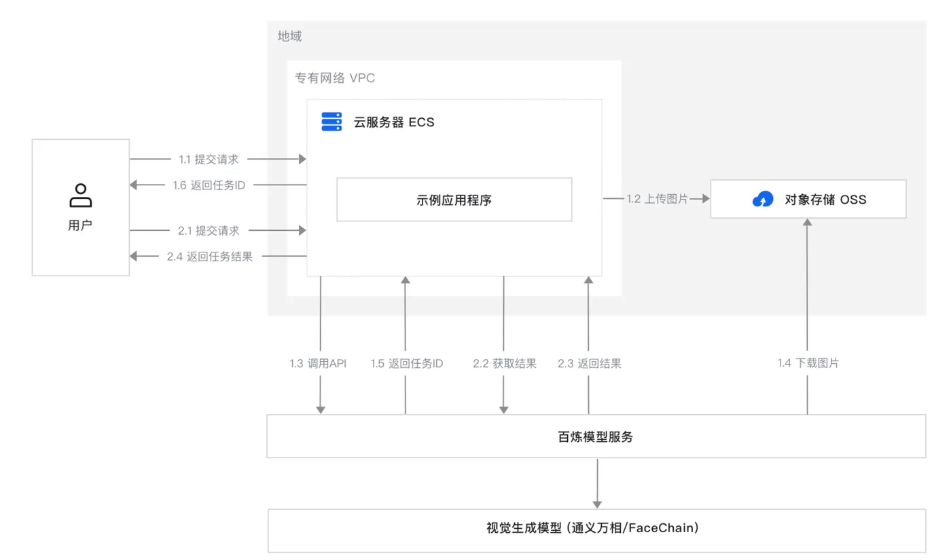Click the 用户 label

click(x=80, y=226)
